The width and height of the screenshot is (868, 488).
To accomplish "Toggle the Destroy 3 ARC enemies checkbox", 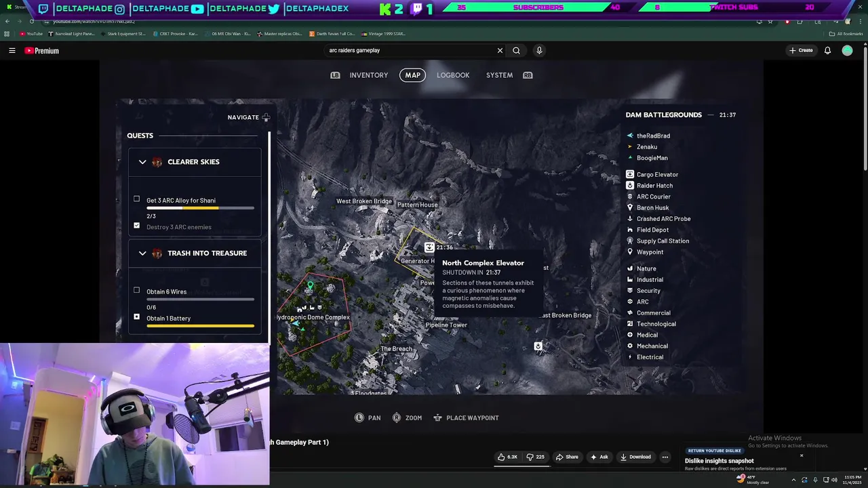I will 136,226.
